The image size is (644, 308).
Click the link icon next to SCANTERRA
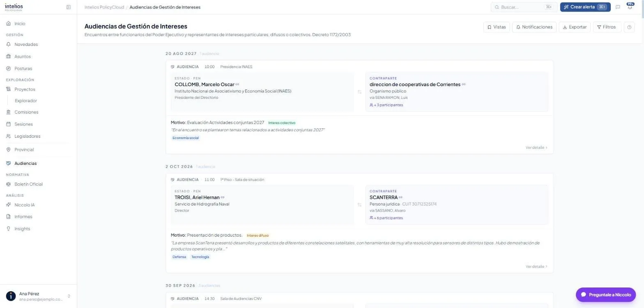tap(400, 197)
